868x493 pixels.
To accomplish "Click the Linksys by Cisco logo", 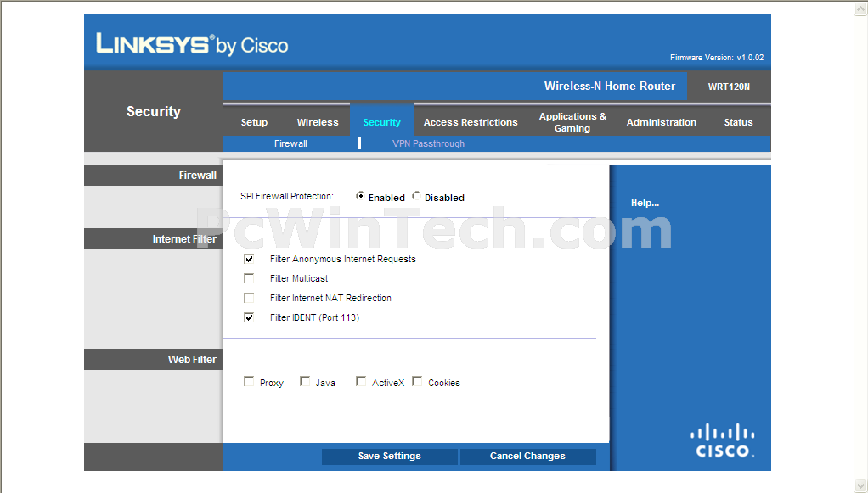I will click(x=192, y=44).
